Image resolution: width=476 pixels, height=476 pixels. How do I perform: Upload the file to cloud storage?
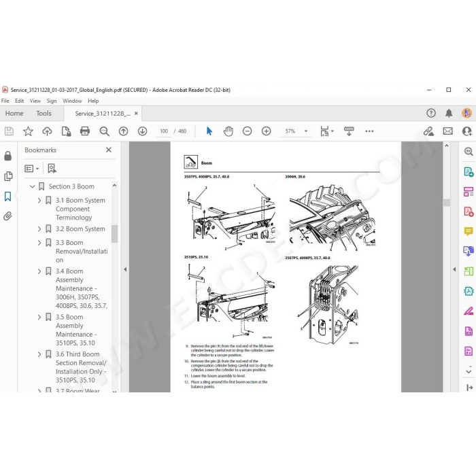point(47,131)
